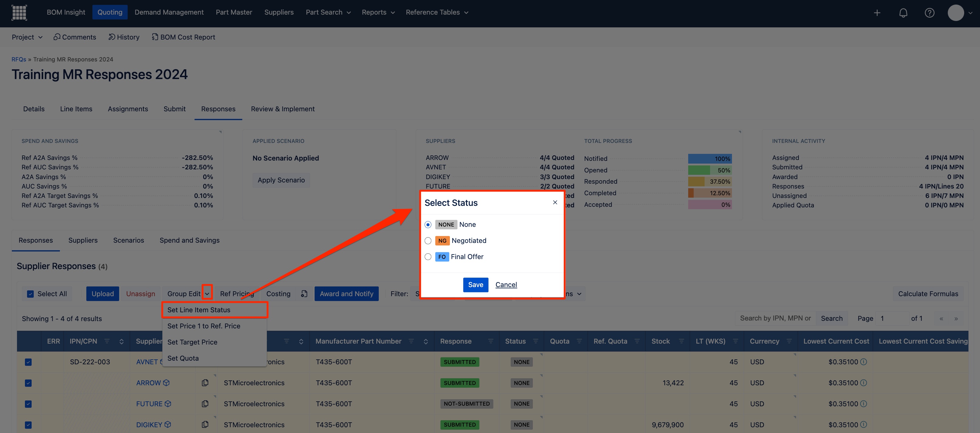This screenshot has height=433, width=980.
Task: Click the info icon in ARROW row cost
Action: 864,383
